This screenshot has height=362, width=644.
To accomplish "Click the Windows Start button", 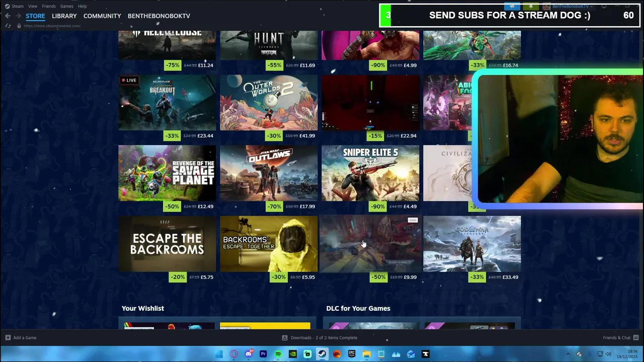I will (219, 354).
